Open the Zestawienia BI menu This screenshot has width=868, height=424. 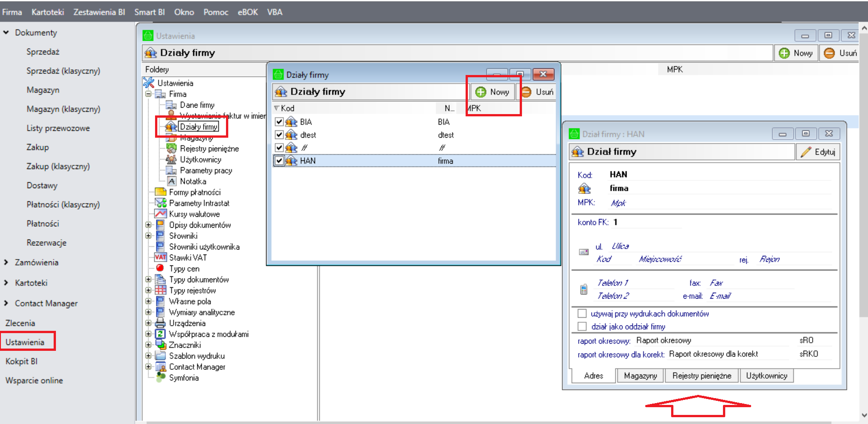pyautogui.click(x=99, y=12)
